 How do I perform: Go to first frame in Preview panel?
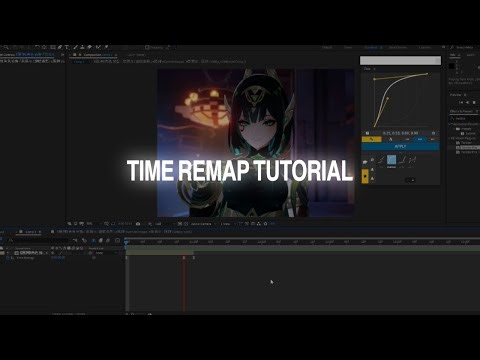click(461, 102)
